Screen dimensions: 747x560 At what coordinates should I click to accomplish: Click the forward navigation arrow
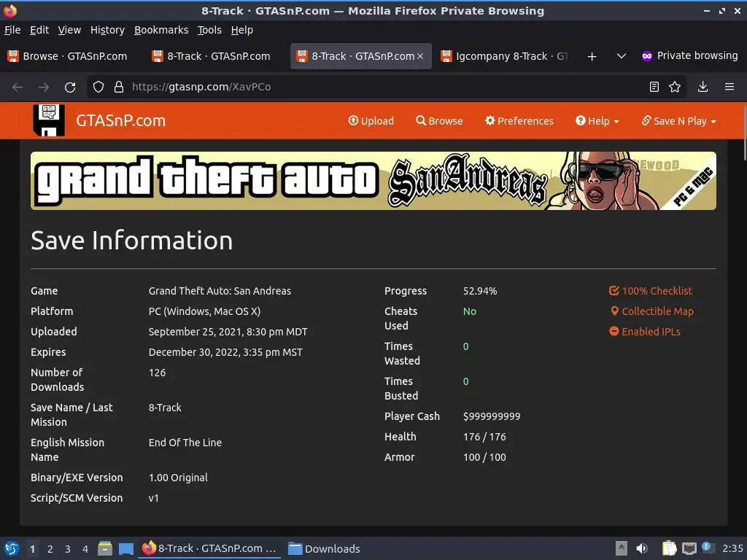coord(44,87)
